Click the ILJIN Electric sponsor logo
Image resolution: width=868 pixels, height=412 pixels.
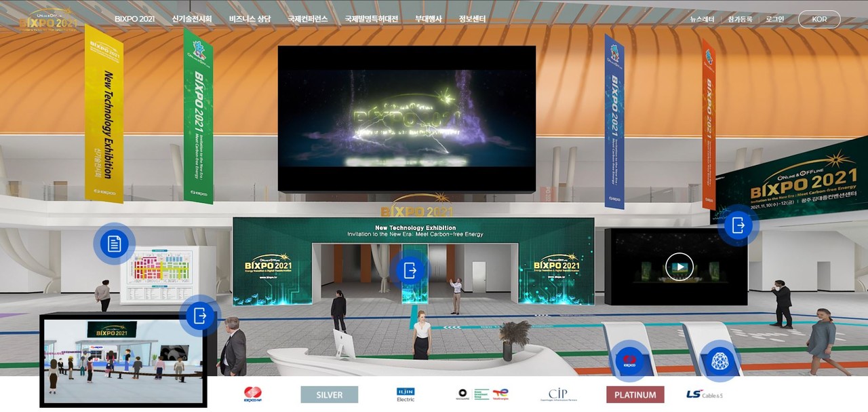406,394
